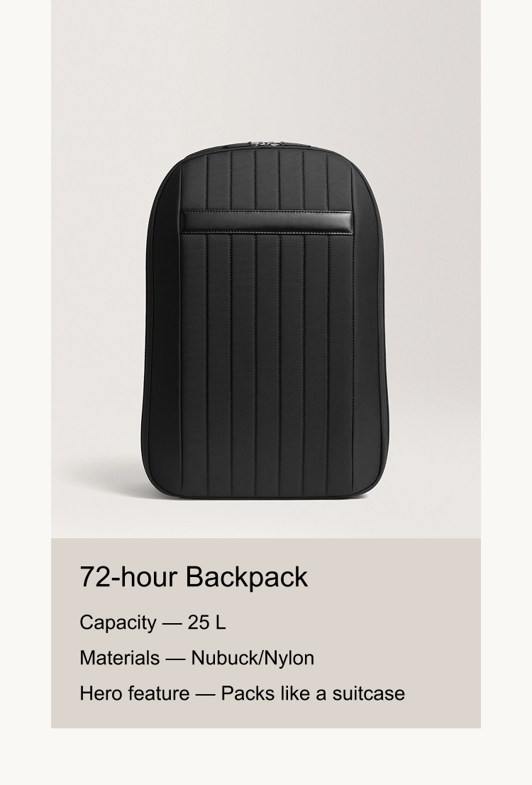Click the quilted lower front panel of backpack
This screenshot has width=532, height=785.
[x=267, y=366]
